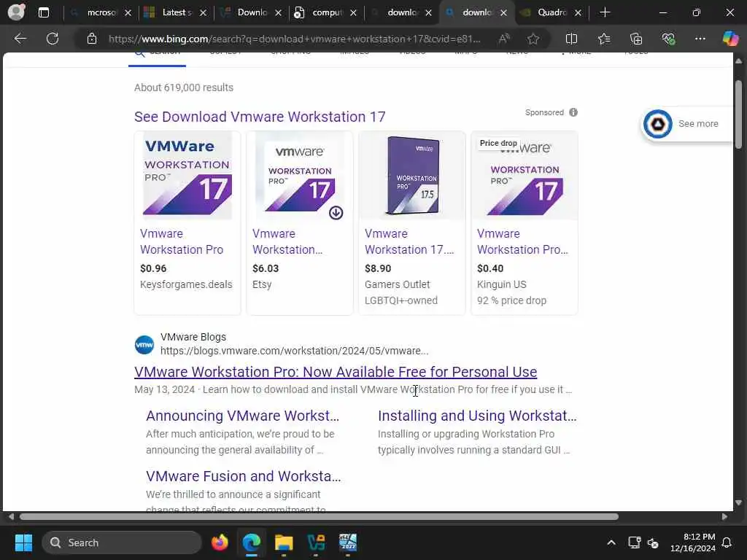Click the volume tray icon
This screenshot has width=747, height=560.
[x=653, y=542]
